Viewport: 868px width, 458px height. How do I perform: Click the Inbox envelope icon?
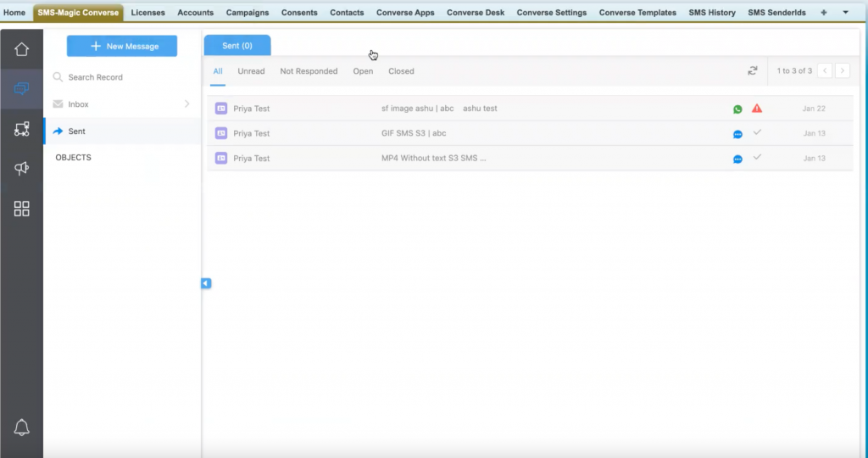58,104
